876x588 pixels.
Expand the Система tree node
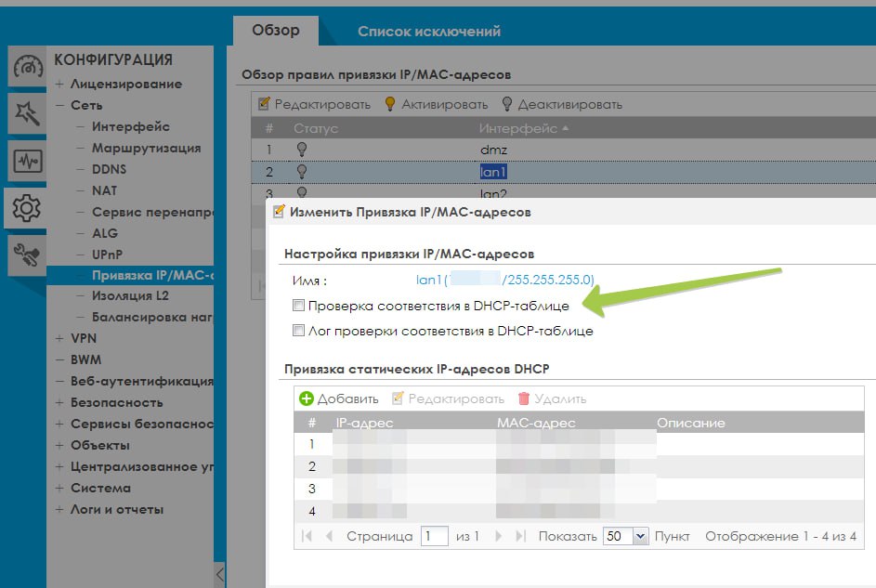coord(59,488)
